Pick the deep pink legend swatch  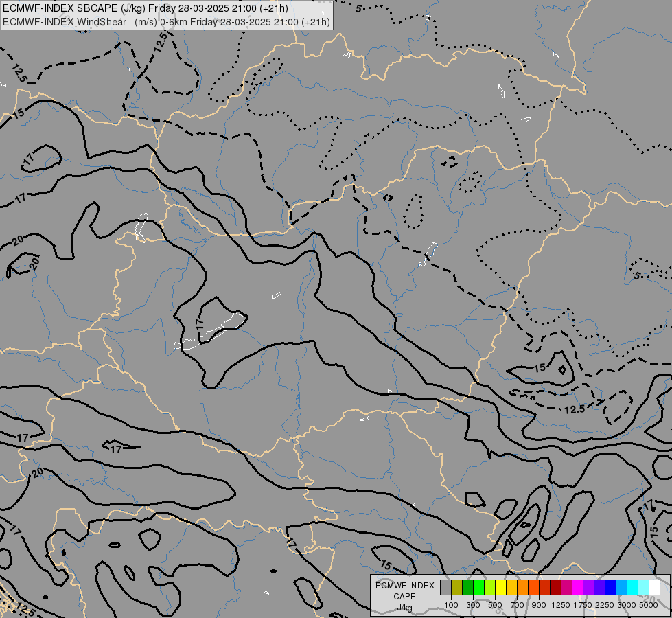coord(566,588)
